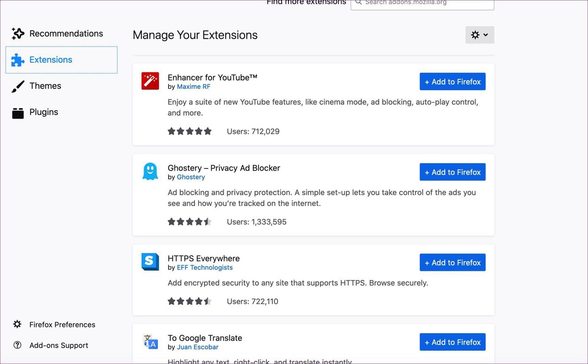
Task: Click the To Google Translate title
Action: pyautogui.click(x=205, y=338)
